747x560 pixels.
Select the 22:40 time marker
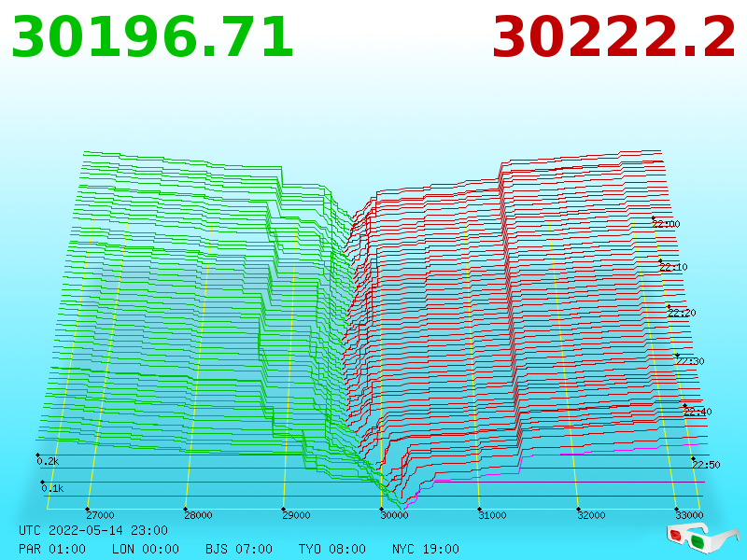click(698, 412)
